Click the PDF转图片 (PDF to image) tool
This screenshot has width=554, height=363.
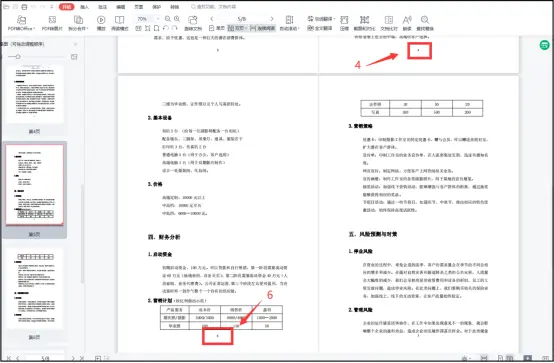coord(52,23)
